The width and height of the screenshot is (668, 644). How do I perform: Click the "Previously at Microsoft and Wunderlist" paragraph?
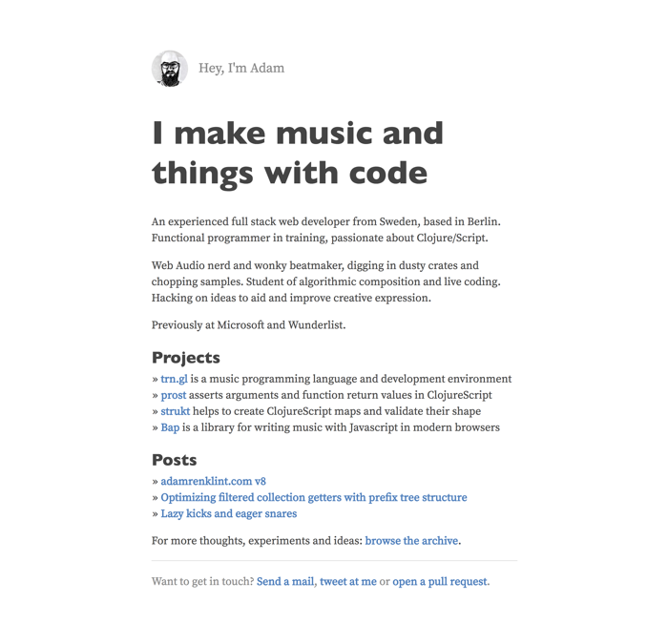tap(248, 325)
